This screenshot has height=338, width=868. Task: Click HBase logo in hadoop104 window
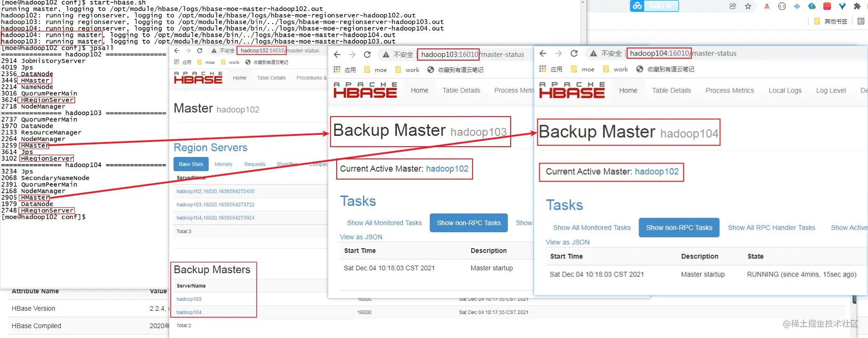click(x=572, y=90)
